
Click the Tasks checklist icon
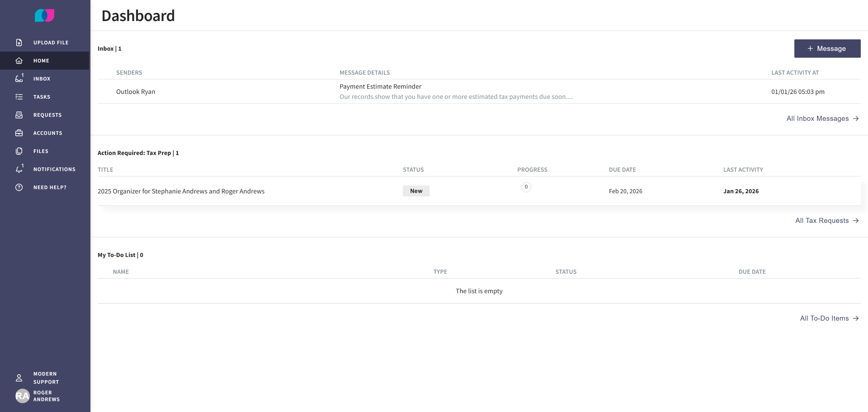click(19, 97)
